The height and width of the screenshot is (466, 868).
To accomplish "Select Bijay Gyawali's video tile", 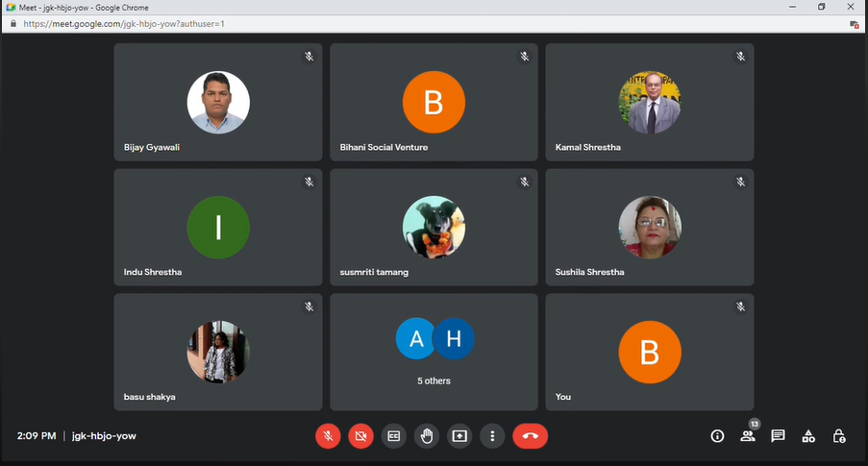I will [x=217, y=102].
